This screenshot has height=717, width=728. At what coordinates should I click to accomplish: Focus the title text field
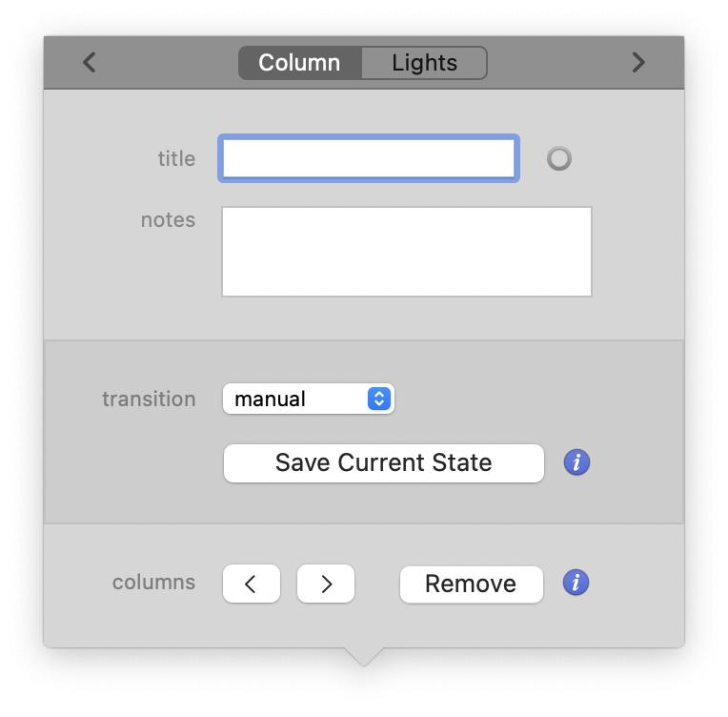point(369,158)
